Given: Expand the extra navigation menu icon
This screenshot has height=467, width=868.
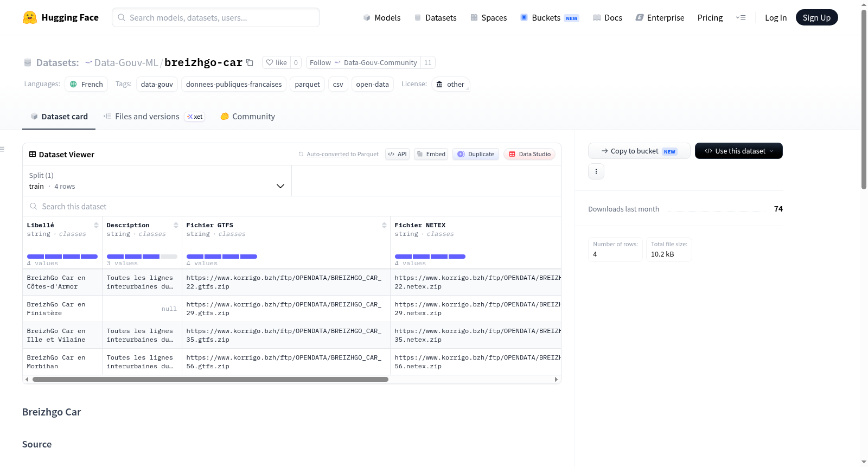Looking at the screenshot, I should pos(741,17).
